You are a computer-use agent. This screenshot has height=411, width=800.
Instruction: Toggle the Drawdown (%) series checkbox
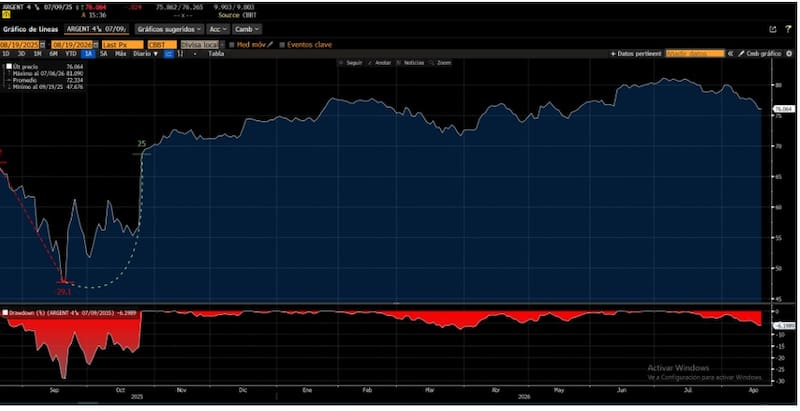pyautogui.click(x=5, y=313)
